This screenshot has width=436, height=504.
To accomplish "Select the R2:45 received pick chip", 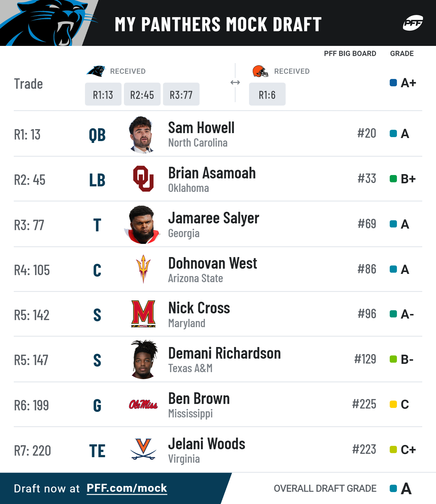I will point(142,94).
